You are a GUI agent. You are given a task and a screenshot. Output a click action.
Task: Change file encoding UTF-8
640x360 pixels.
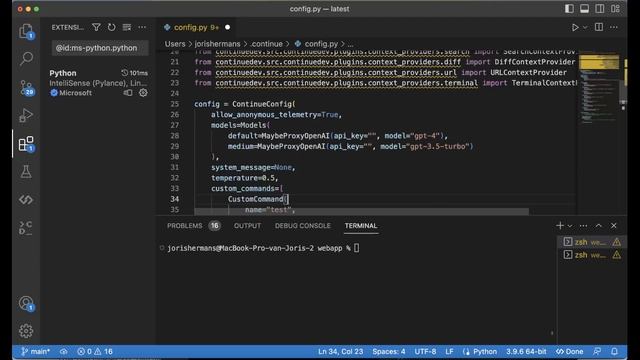pyautogui.click(x=425, y=351)
